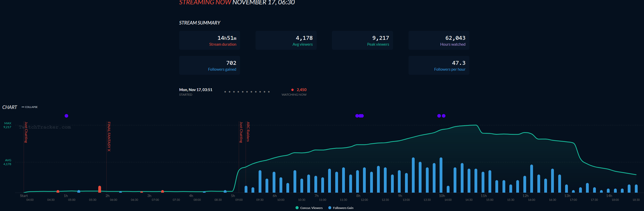Click the blue followers bar above 09:30
644x211 pixels.
(x=260, y=181)
